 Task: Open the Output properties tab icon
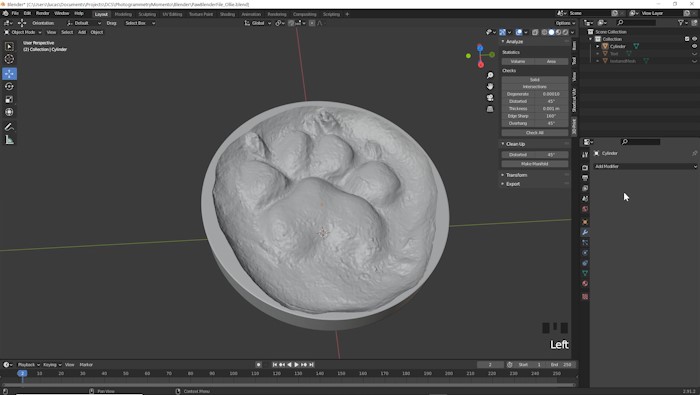click(x=585, y=178)
